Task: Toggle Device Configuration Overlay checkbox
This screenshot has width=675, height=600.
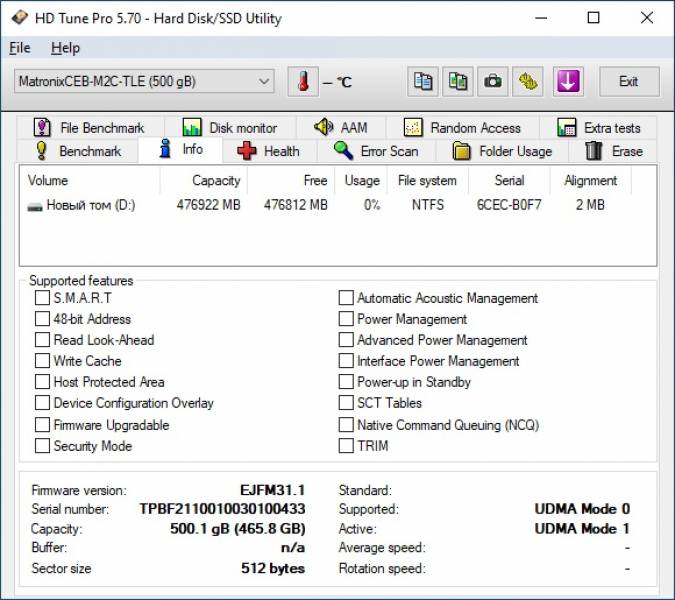Action: click(42, 403)
